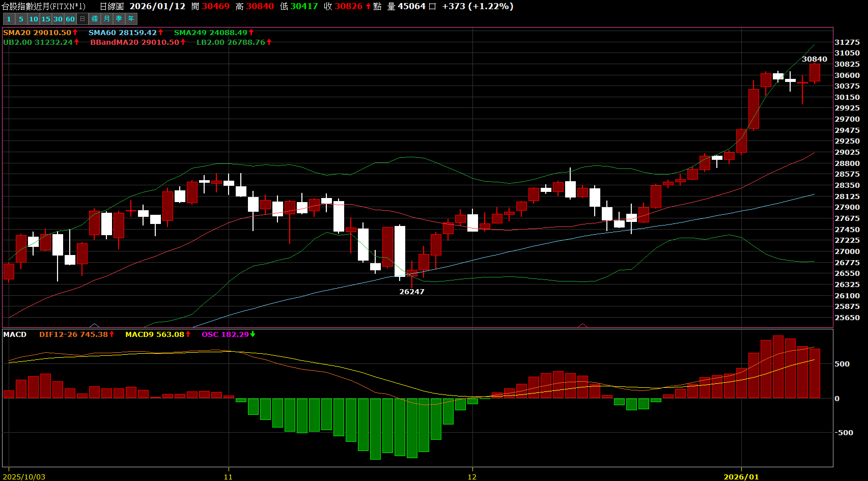Viewport: 868px width, 481px height.
Task: Switch to the 60-minute chart
Action: pyautogui.click(x=70, y=19)
